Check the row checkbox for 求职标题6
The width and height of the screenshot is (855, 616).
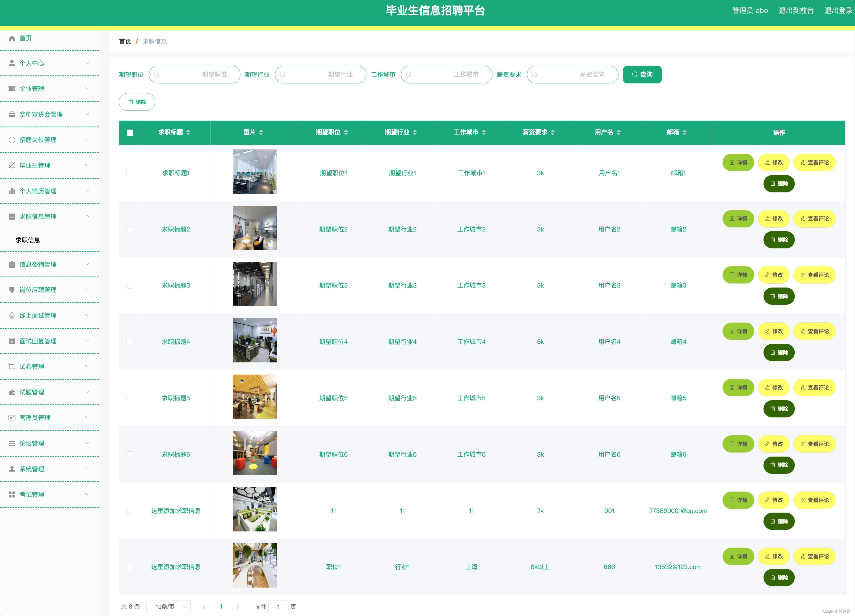tap(129, 454)
